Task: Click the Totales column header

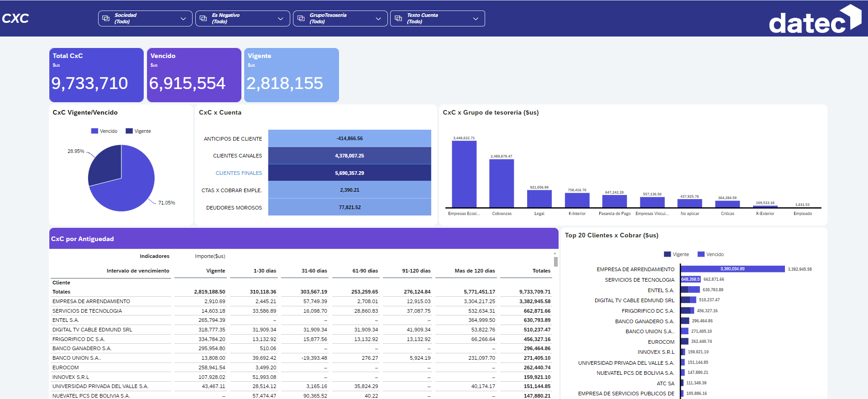Action: point(541,271)
